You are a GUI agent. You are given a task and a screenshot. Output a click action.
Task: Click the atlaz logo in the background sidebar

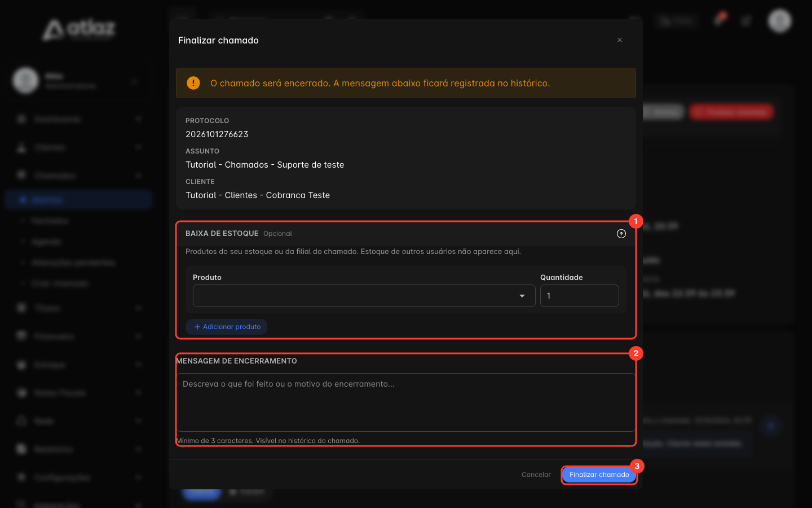click(80, 29)
